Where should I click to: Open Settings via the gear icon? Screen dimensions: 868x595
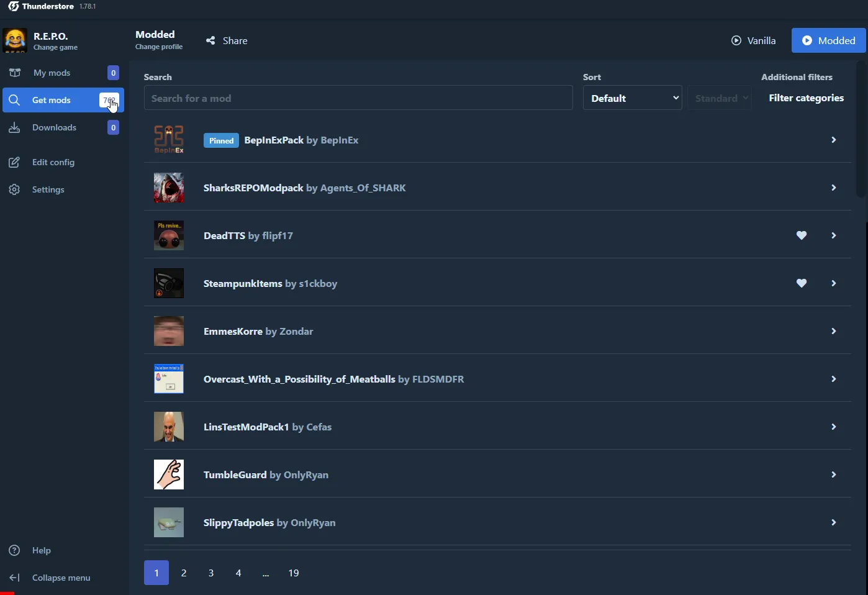[14, 189]
